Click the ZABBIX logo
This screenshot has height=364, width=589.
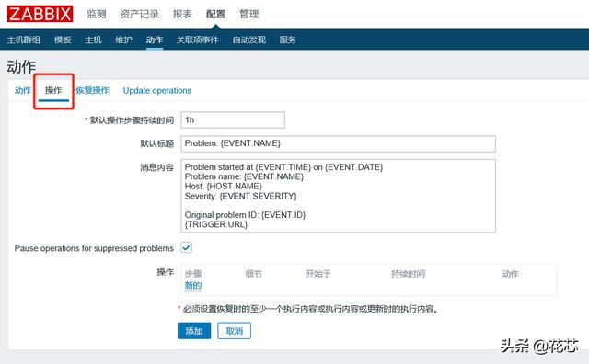(x=40, y=14)
